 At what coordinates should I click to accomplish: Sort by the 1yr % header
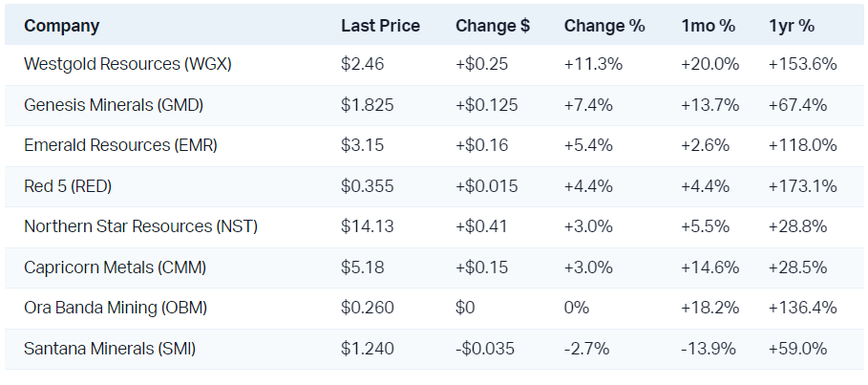click(792, 26)
